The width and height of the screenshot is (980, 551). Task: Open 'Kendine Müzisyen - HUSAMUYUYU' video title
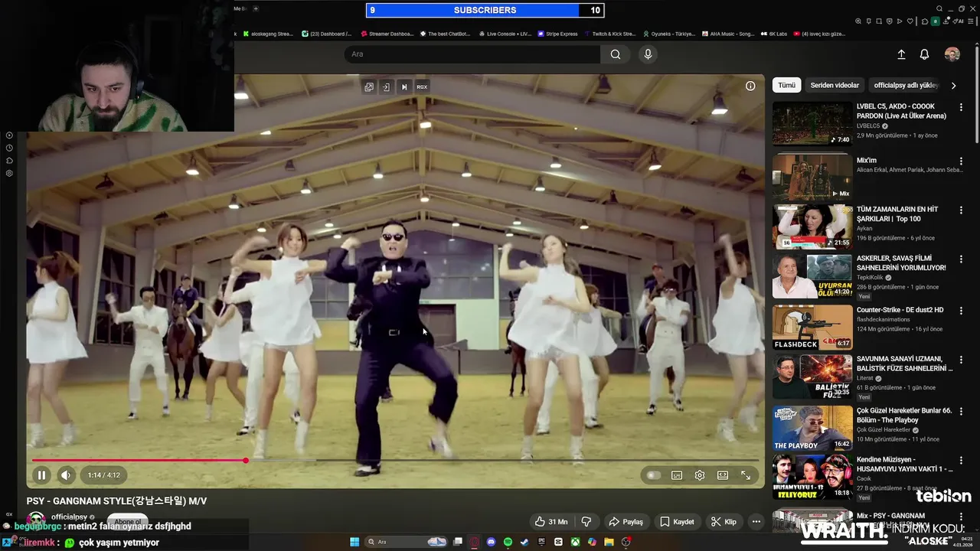click(x=904, y=465)
